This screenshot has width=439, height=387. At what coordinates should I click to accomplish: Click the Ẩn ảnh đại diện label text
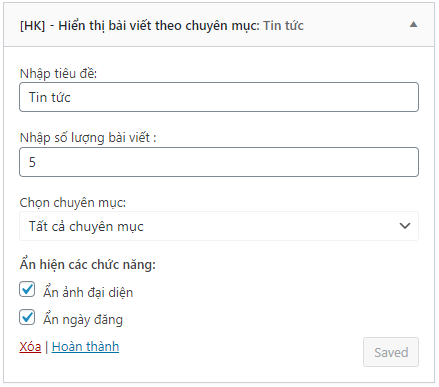pyautogui.click(x=88, y=292)
